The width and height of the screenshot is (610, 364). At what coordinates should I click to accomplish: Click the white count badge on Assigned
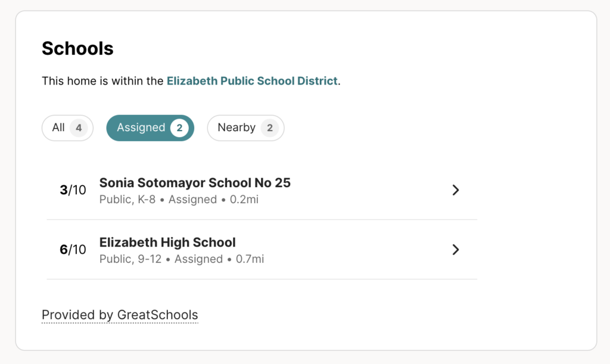179,127
